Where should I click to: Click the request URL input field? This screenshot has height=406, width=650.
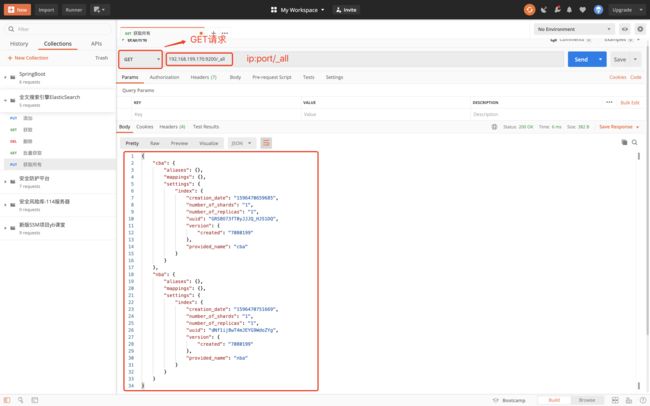tap(366, 59)
